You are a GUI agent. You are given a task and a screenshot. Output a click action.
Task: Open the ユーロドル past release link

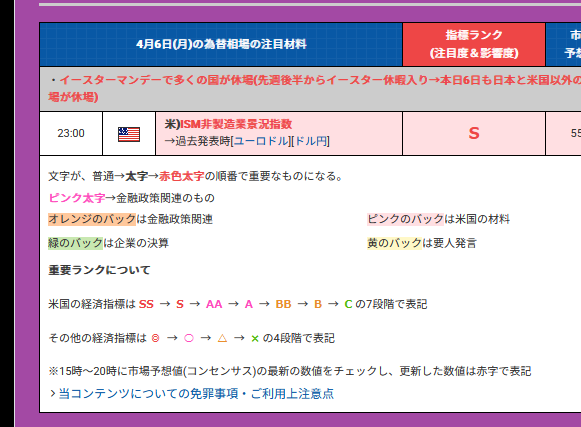coord(261,141)
